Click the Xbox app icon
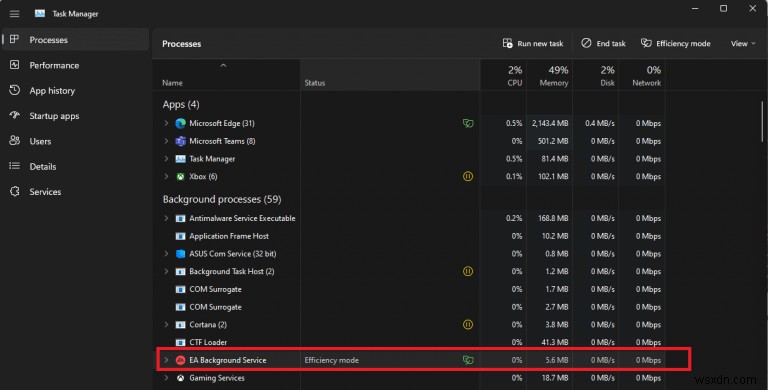The width and height of the screenshot is (768, 390). tap(180, 176)
